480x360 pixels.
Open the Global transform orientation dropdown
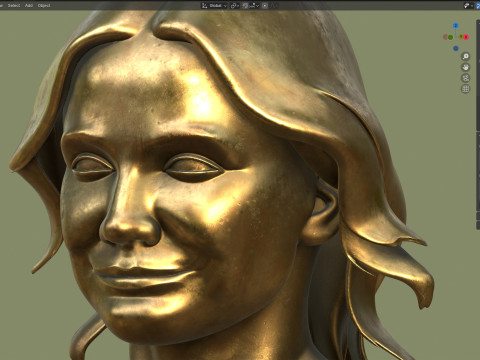point(214,5)
